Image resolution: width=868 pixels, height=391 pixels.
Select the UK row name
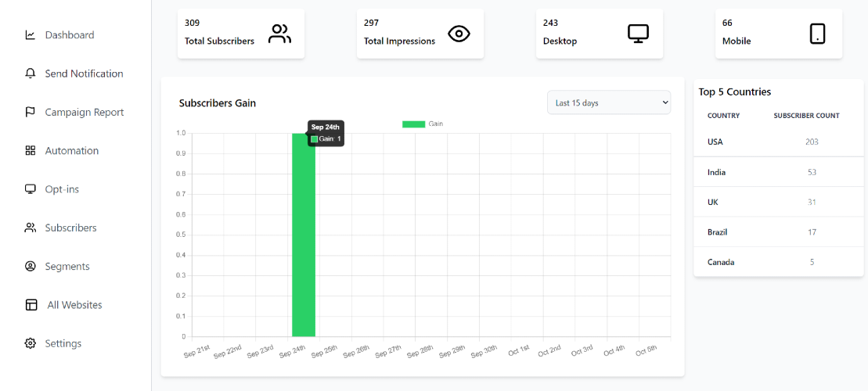pos(713,202)
